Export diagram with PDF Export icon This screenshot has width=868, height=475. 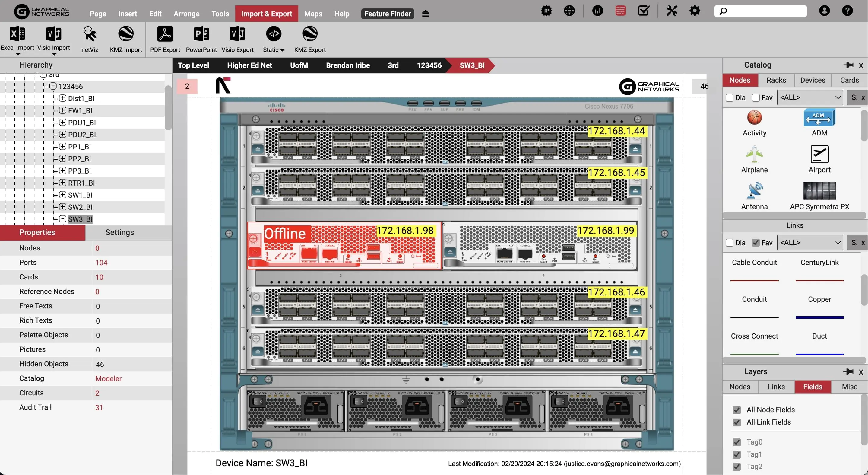pos(165,34)
